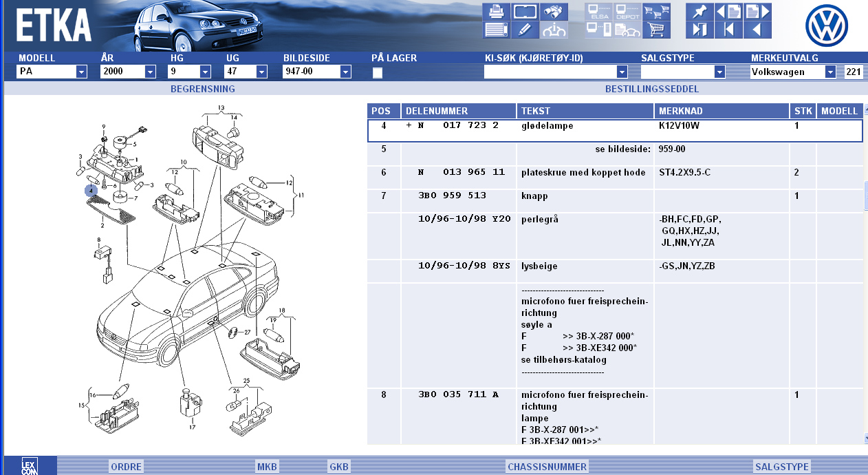
Task: Click the pushpin icon
Action: click(699, 12)
